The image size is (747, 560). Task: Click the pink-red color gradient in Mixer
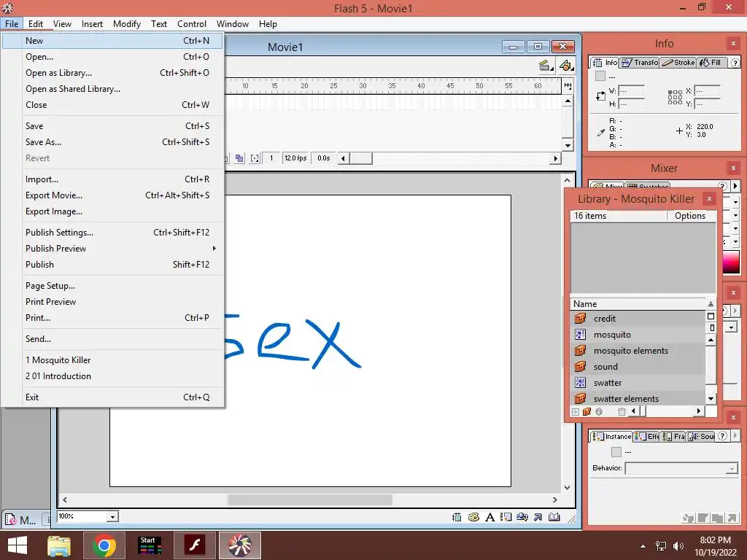[731, 262]
